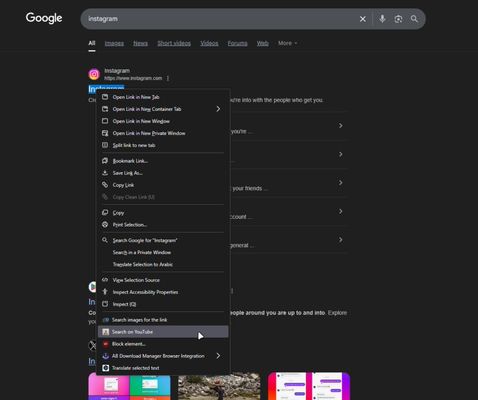Switch to the Images results tab
Viewport: 478px width, 400px height.
[114, 43]
